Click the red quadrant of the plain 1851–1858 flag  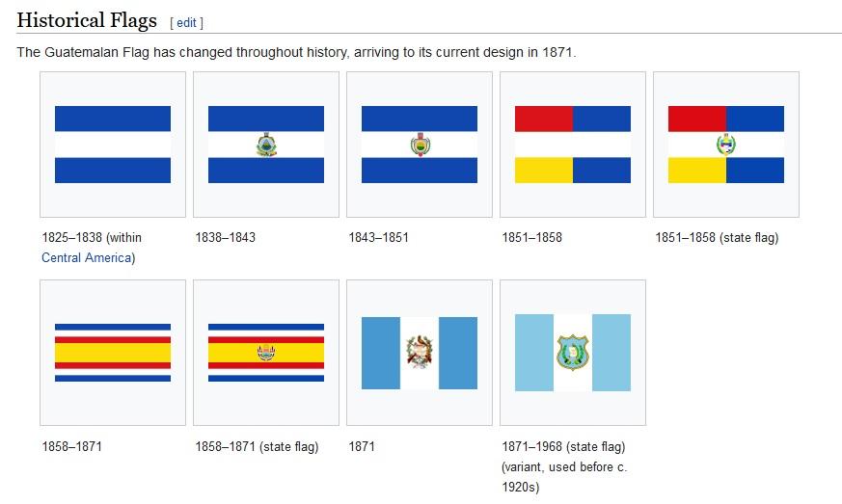(x=544, y=119)
